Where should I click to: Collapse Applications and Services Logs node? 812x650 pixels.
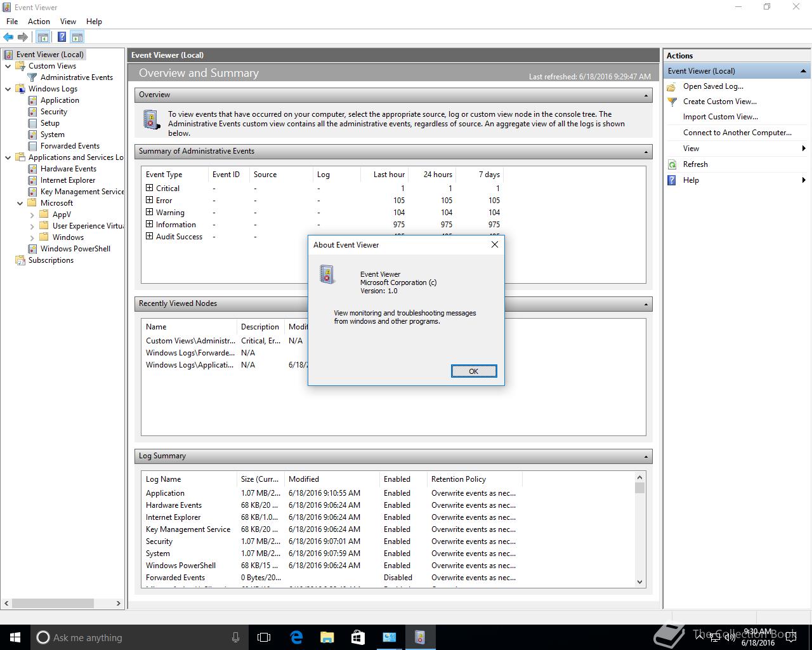(8, 157)
